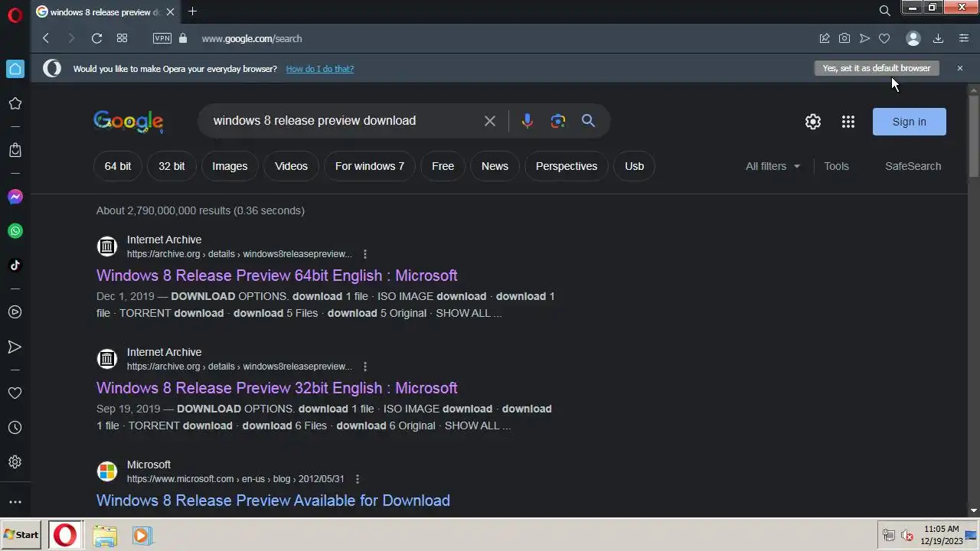
Task: Open the shopping bag icon in sidebar
Action: (x=15, y=150)
